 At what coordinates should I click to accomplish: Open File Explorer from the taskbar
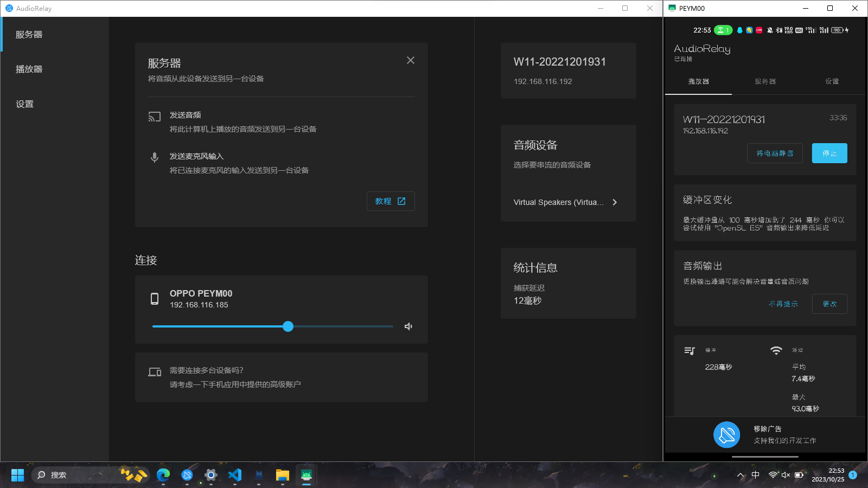pos(283,475)
